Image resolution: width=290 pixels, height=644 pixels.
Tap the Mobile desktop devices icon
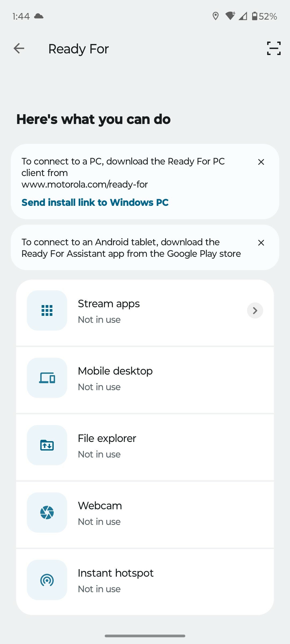click(47, 378)
